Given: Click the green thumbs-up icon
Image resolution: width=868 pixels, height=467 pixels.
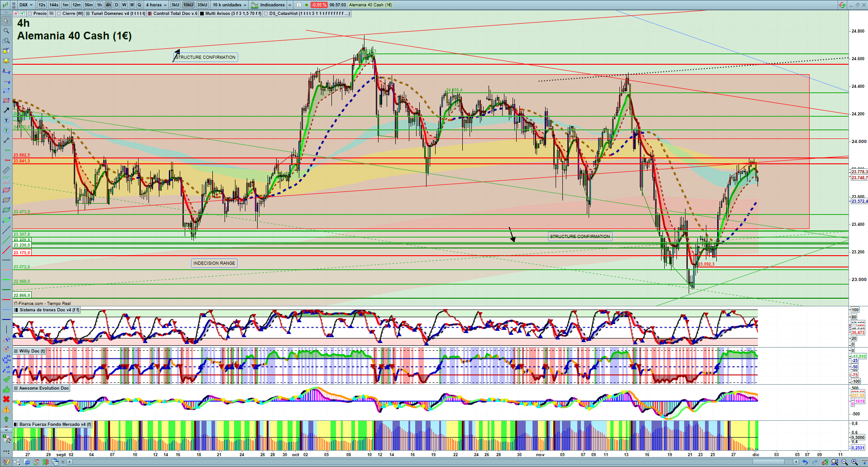Looking at the screenshot, I should click(6, 389).
